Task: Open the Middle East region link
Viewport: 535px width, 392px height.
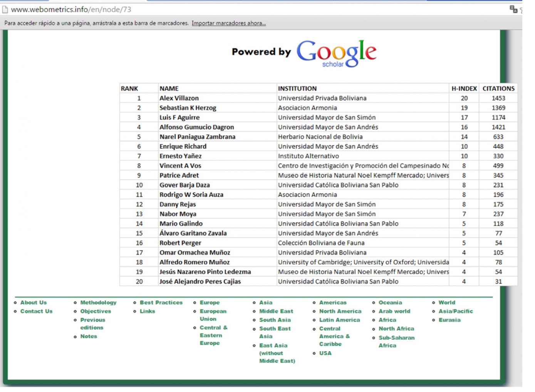Action: point(276,311)
